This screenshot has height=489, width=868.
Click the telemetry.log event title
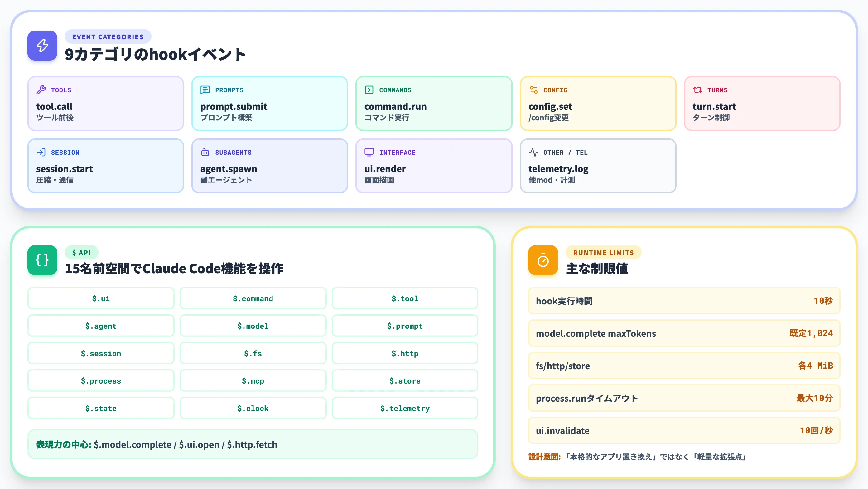click(x=558, y=169)
